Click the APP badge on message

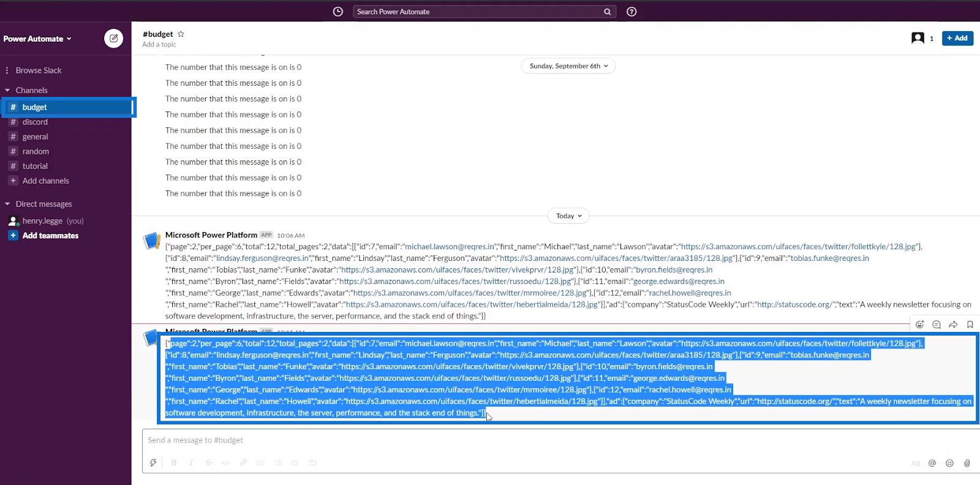(x=266, y=235)
